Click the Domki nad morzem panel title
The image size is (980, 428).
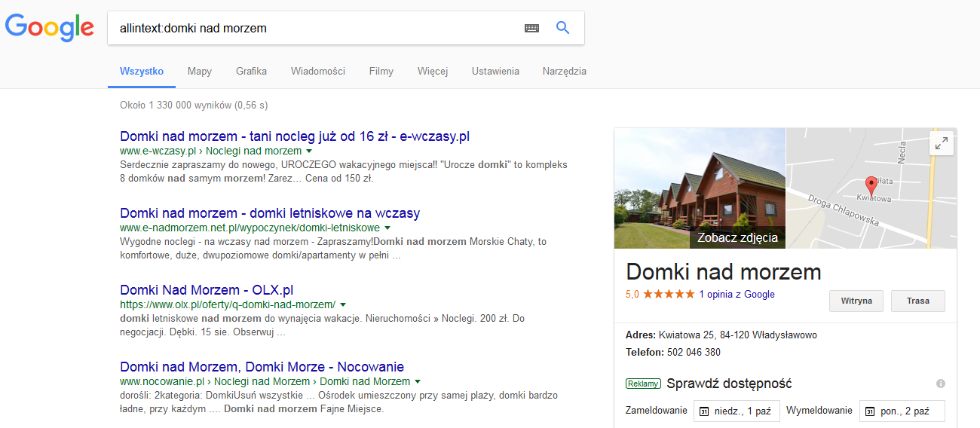tap(724, 271)
